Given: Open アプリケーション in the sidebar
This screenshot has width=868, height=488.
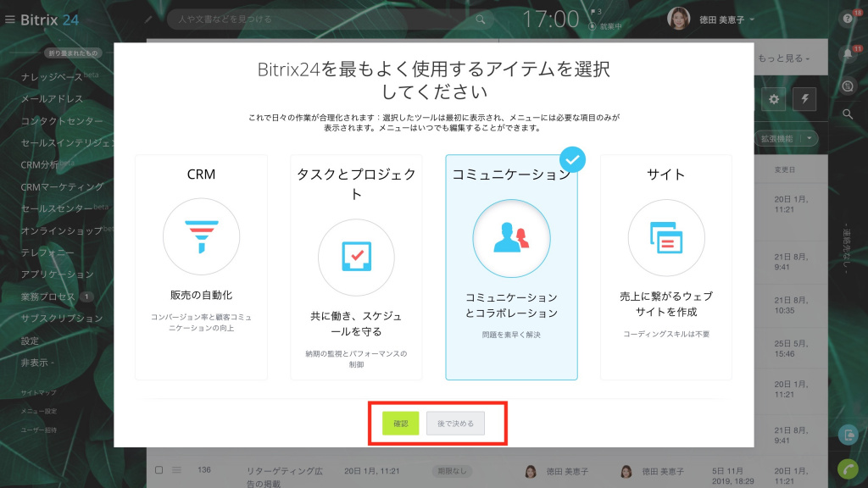Looking at the screenshot, I should tap(57, 274).
